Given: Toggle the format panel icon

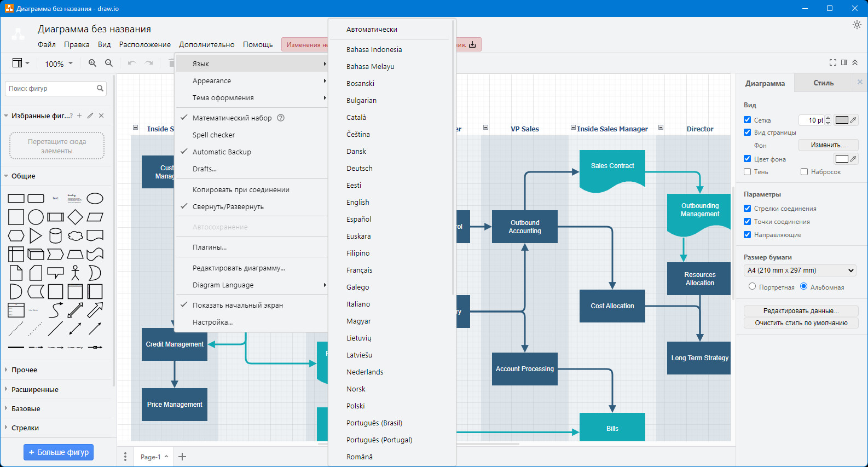Looking at the screenshot, I should (x=844, y=62).
